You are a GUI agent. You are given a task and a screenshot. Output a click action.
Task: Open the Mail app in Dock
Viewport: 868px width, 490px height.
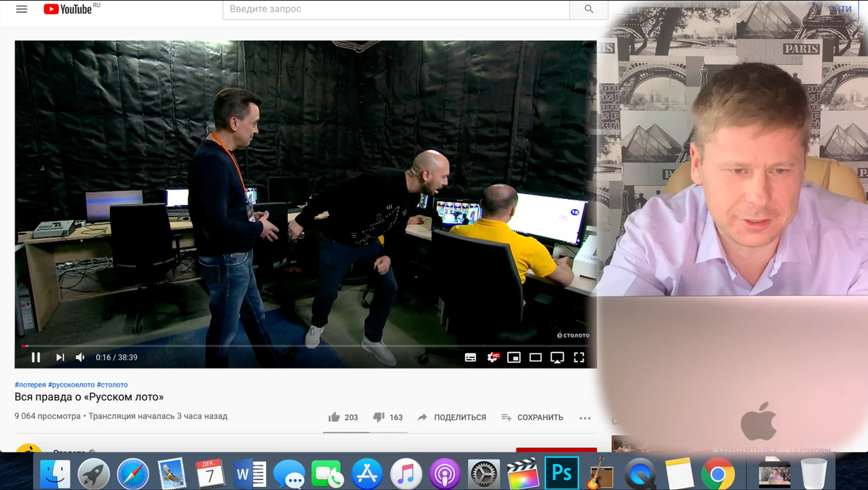pyautogui.click(x=171, y=474)
